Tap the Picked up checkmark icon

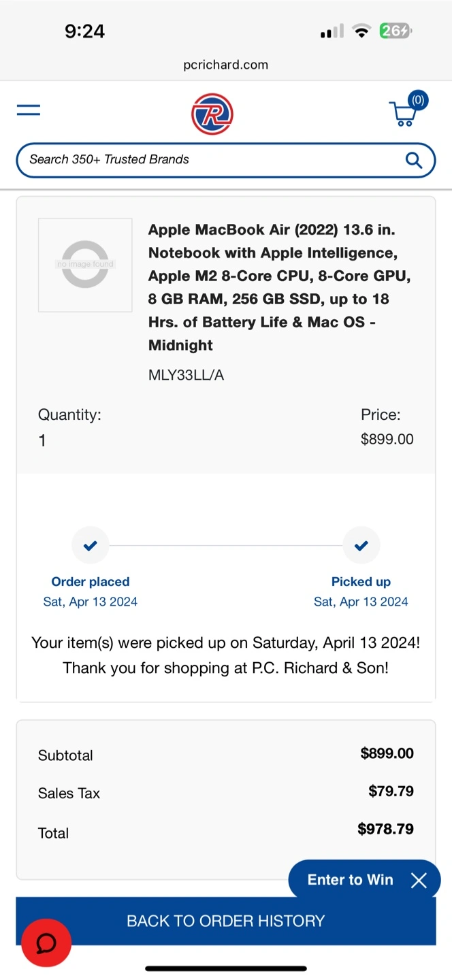tap(361, 545)
